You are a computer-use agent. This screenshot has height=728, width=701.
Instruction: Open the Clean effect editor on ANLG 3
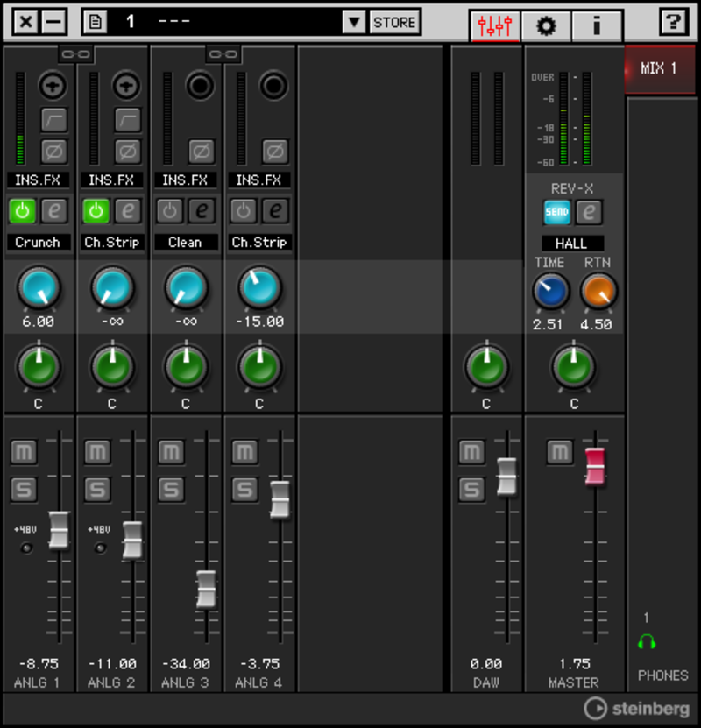(x=202, y=211)
